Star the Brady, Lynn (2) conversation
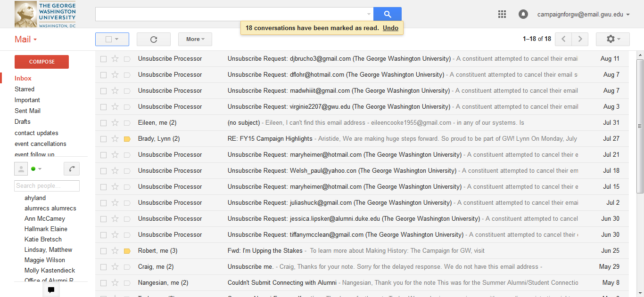 coord(115,139)
